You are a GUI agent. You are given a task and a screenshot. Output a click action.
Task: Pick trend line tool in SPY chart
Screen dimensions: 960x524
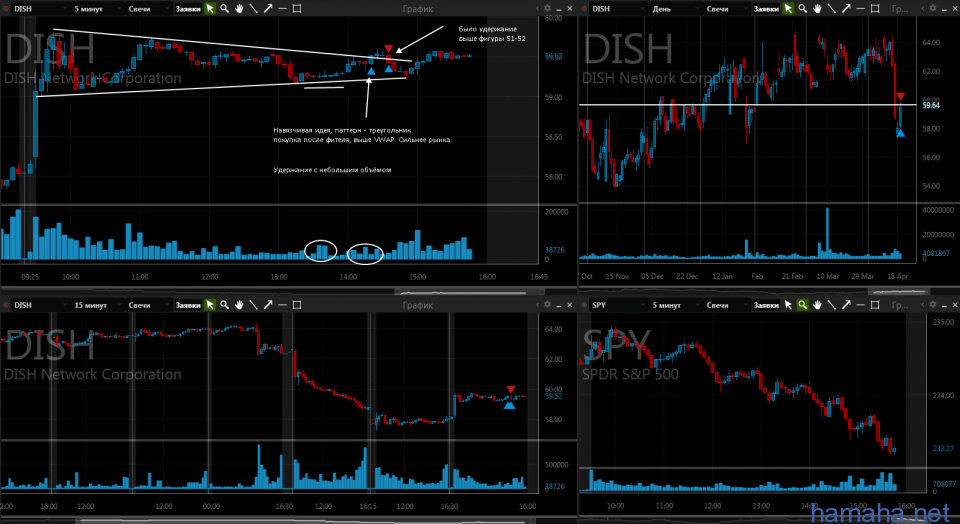pyautogui.click(x=831, y=305)
